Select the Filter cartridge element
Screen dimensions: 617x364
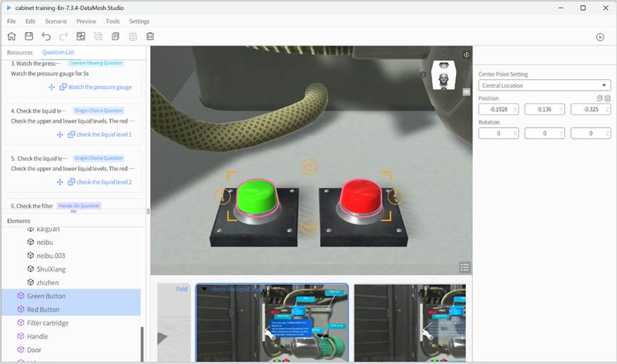pos(47,323)
